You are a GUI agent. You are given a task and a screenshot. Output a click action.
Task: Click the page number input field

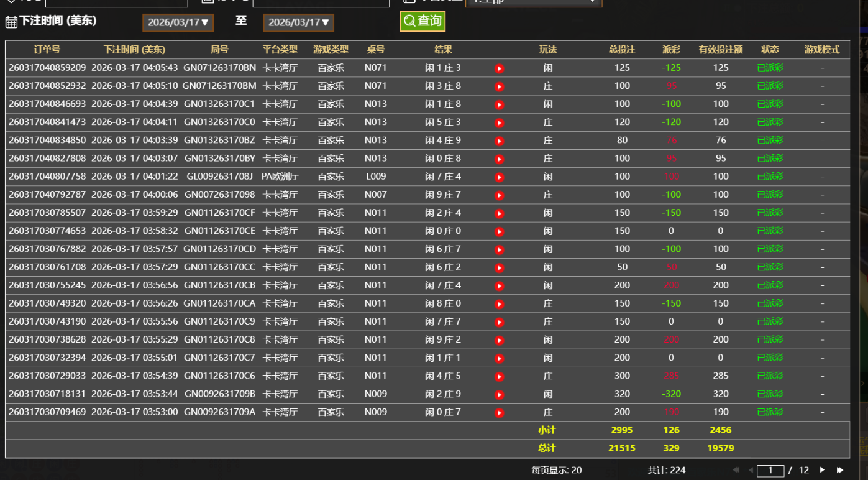(x=770, y=471)
